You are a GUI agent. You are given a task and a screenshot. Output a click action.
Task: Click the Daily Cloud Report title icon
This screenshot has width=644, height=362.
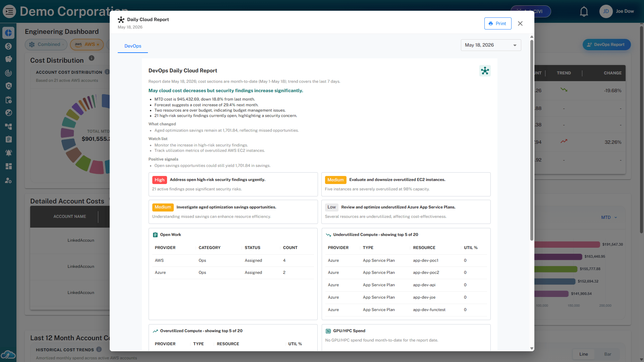click(121, 20)
